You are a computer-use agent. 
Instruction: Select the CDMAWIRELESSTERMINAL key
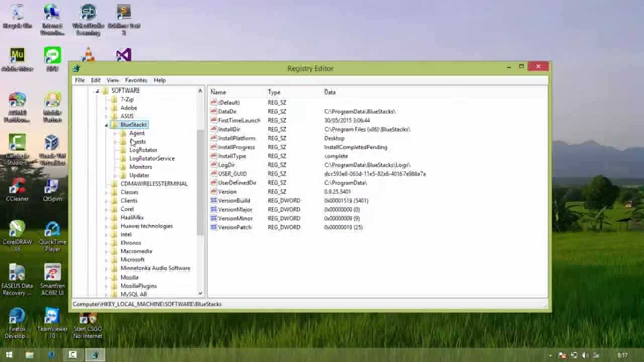[x=153, y=184]
